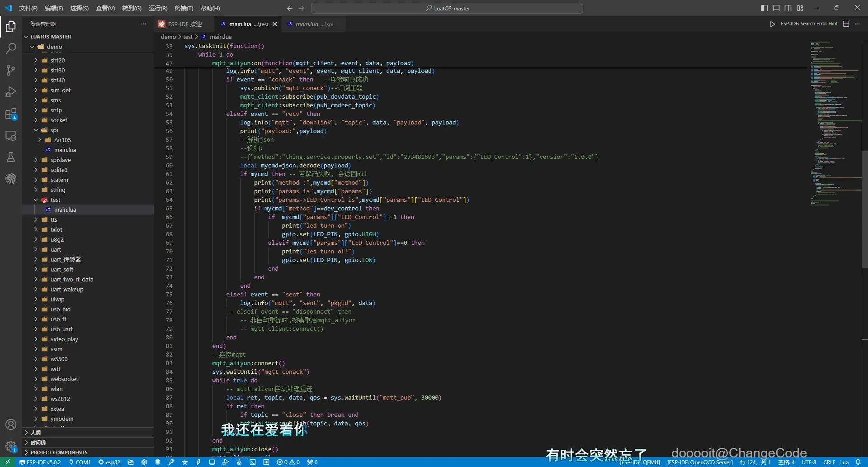Screen dimensions: 868x467
Task: Expand the socket folder in explorer
Action: click(x=59, y=120)
